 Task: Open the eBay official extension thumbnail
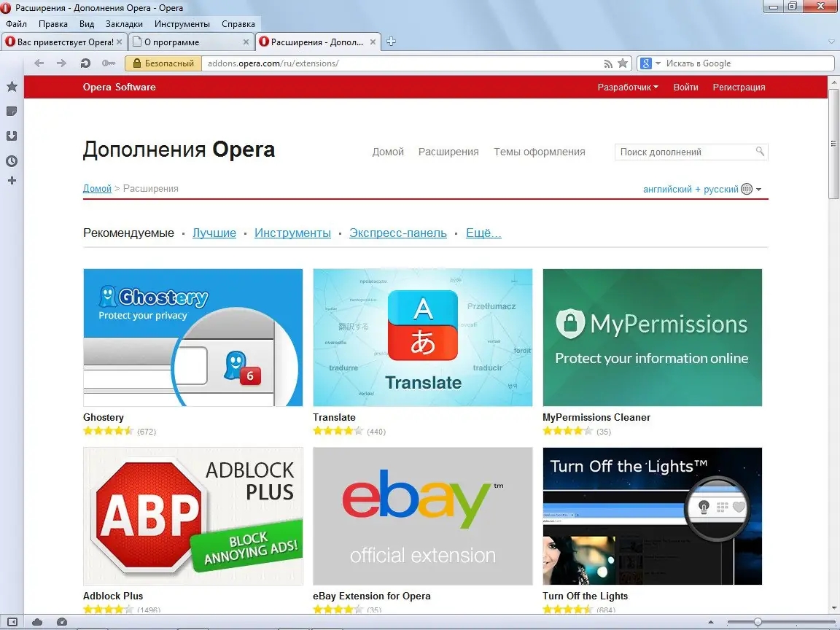(x=423, y=516)
